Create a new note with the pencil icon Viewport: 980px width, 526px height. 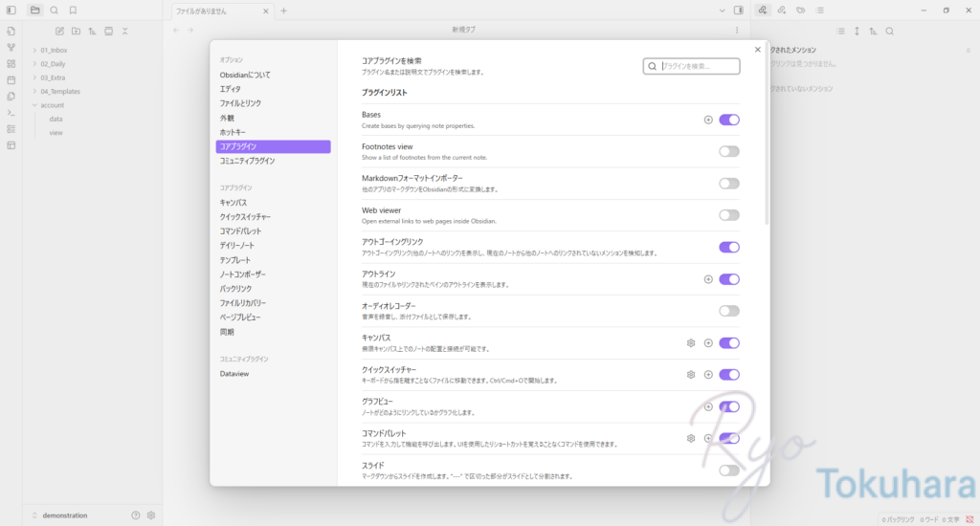pyautogui.click(x=60, y=31)
